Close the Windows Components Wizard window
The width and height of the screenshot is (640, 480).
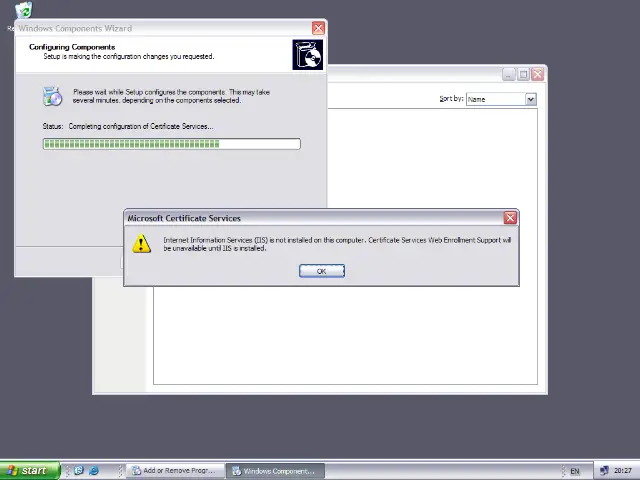(x=318, y=28)
